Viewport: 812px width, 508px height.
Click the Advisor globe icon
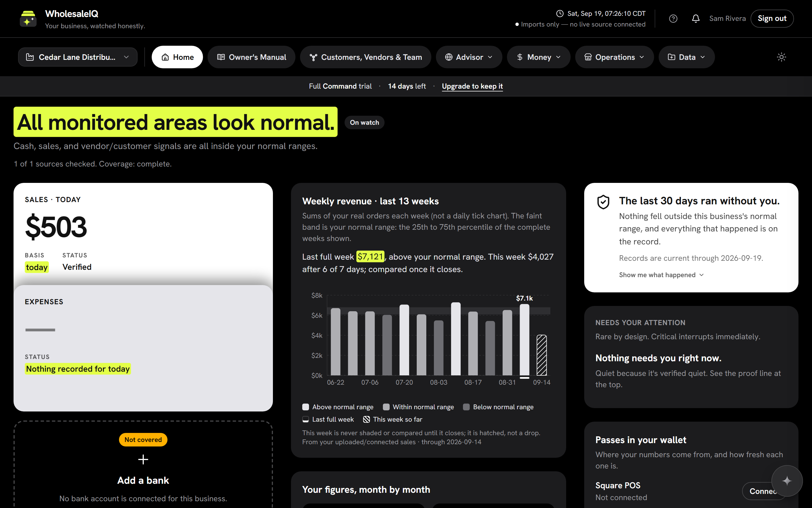coord(449,57)
